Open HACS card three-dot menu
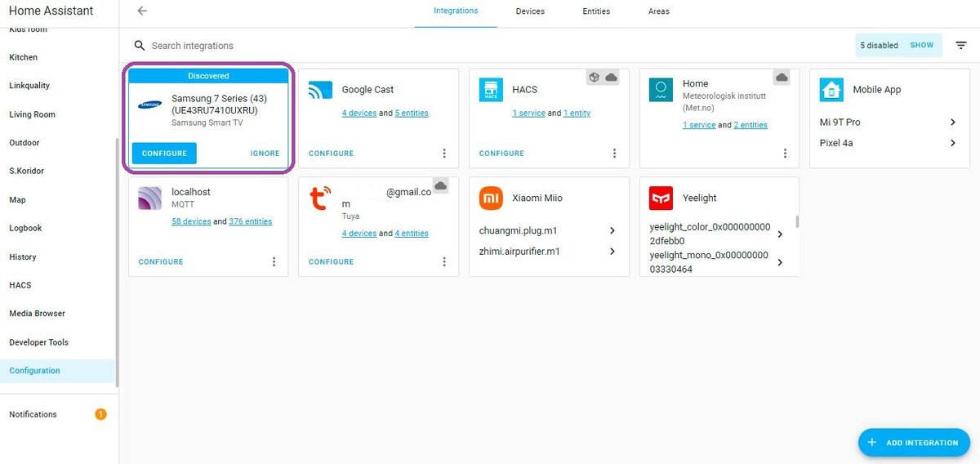 (615, 154)
